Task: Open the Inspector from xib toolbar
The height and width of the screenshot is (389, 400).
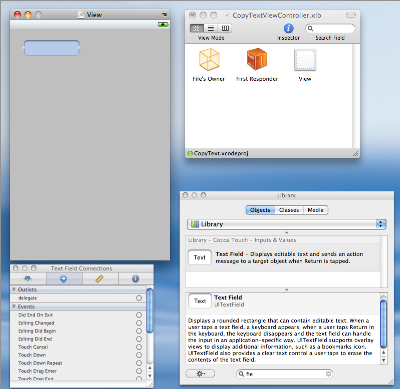Action: (288, 28)
